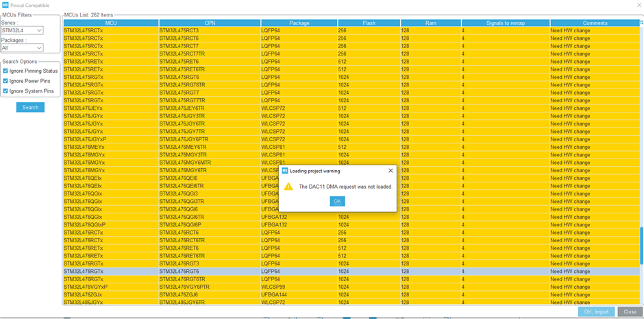Click the MX icon in warning dialog title
The height and width of the screenshot is (319, 644).
[285, 171]
